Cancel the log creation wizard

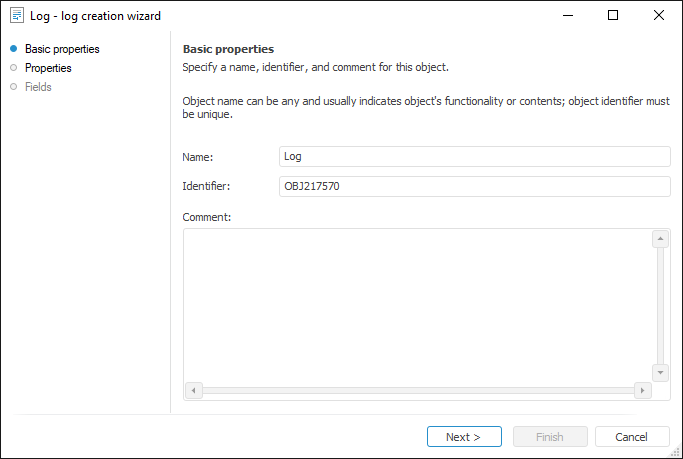(632, 437)
